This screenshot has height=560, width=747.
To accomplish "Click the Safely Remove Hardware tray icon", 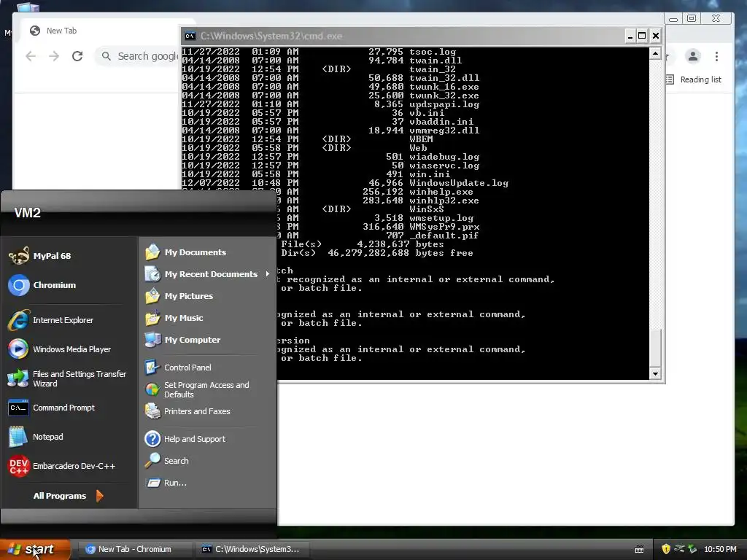I will coord(692,550).
